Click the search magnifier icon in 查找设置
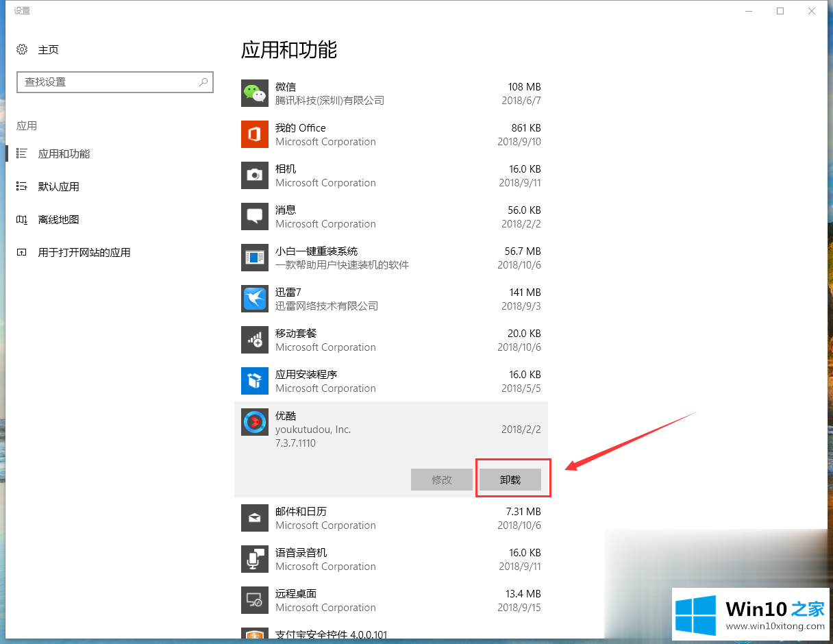The image size is (833, 644). (203, 82)
